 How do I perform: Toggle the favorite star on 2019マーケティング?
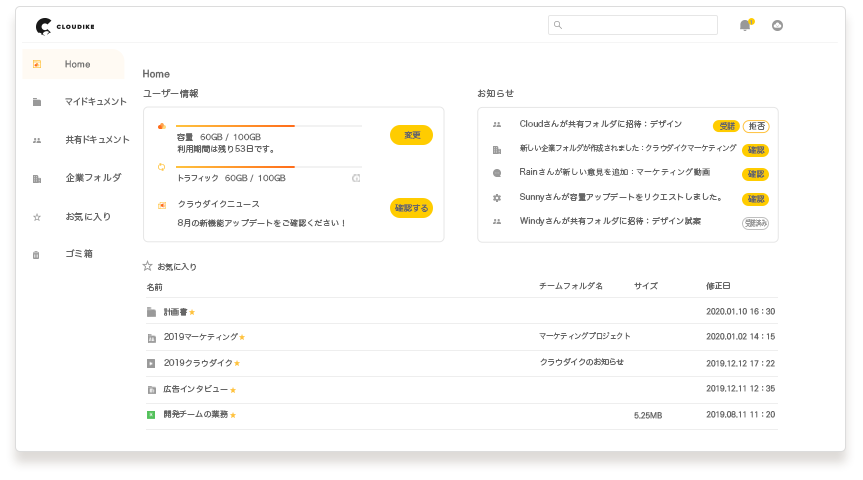point(242,337)
